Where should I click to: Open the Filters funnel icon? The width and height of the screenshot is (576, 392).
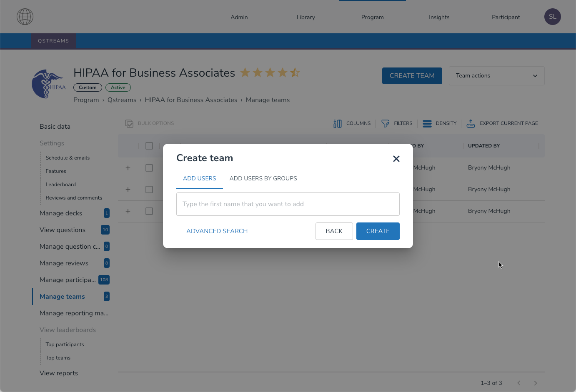(386, 123)
